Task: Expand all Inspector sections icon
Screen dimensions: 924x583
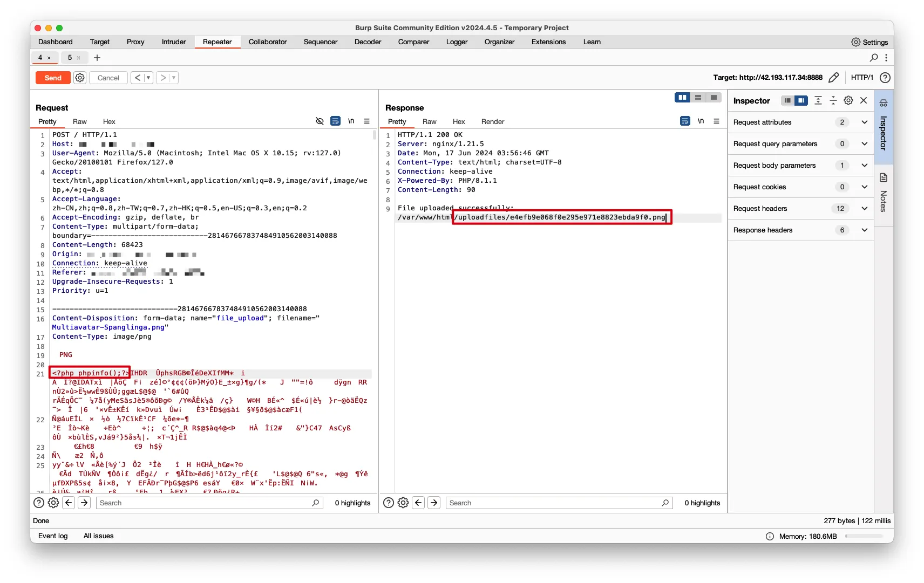Action: pyautogui.click(x=818, y=101)
